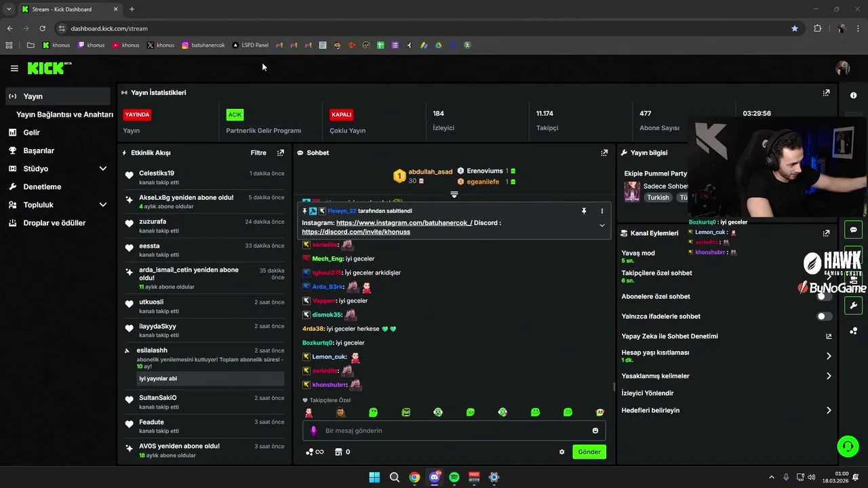Open taskbar search
Screen dimensions: 868x488
pos(395,477)
